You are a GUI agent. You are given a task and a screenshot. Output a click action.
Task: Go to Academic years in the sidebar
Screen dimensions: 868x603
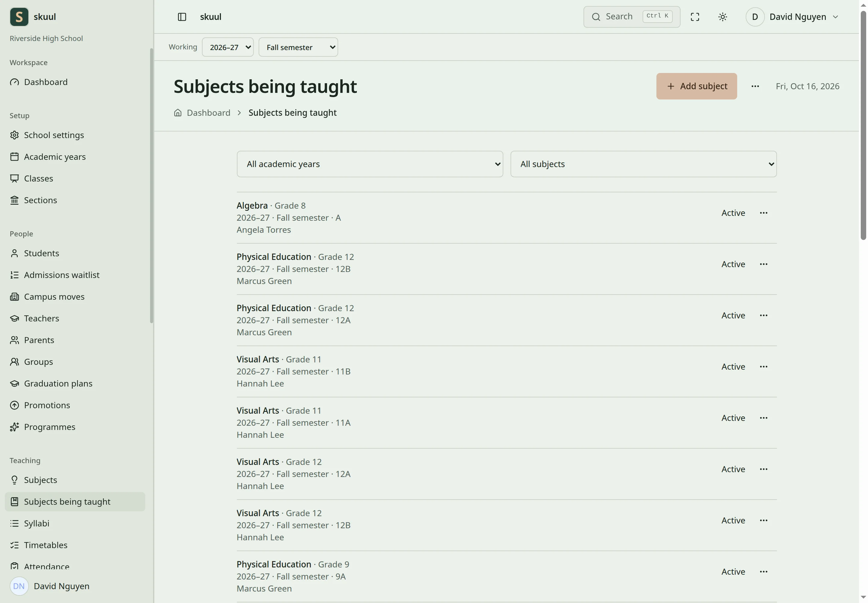(x=75, y=156)
